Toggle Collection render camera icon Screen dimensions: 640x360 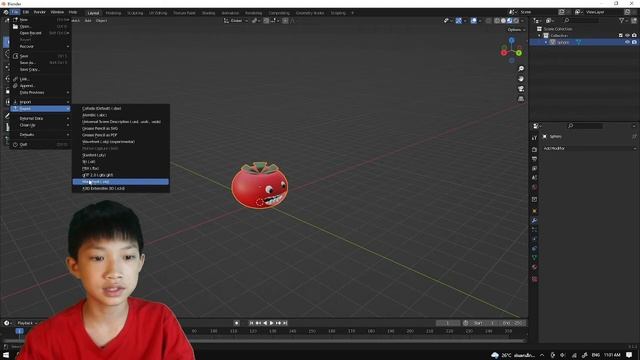tap(634, 36)
